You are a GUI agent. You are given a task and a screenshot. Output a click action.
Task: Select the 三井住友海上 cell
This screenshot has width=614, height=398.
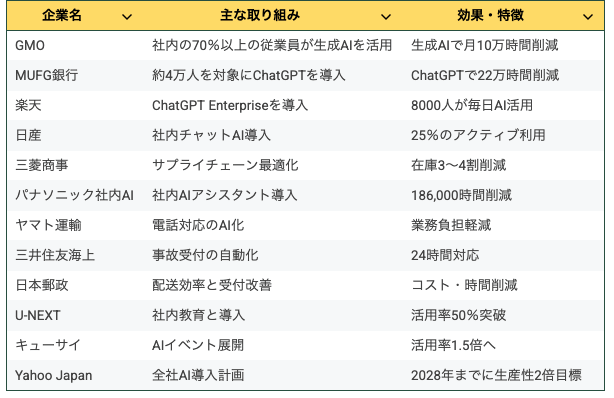click(x=55, y=255)
